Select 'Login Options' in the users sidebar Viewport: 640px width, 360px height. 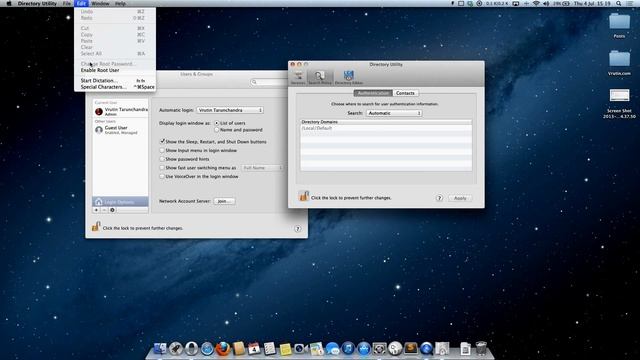[120, 202]
